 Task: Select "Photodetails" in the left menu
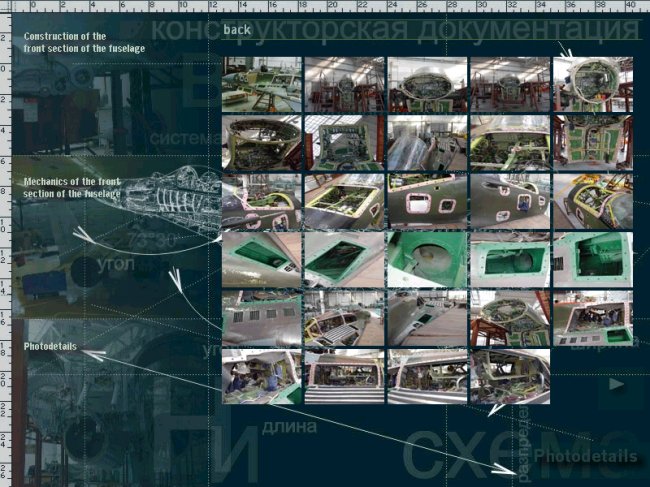[x=52, y=348]
